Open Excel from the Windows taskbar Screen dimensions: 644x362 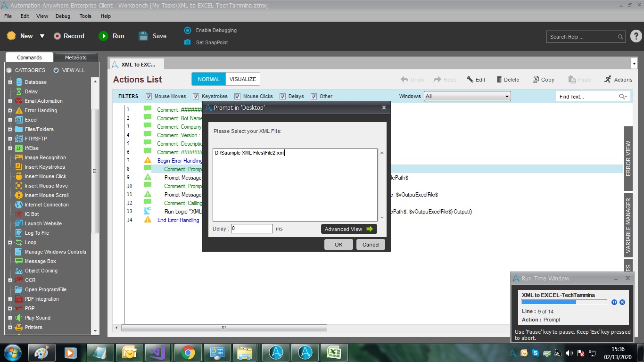tap(334, 353)
